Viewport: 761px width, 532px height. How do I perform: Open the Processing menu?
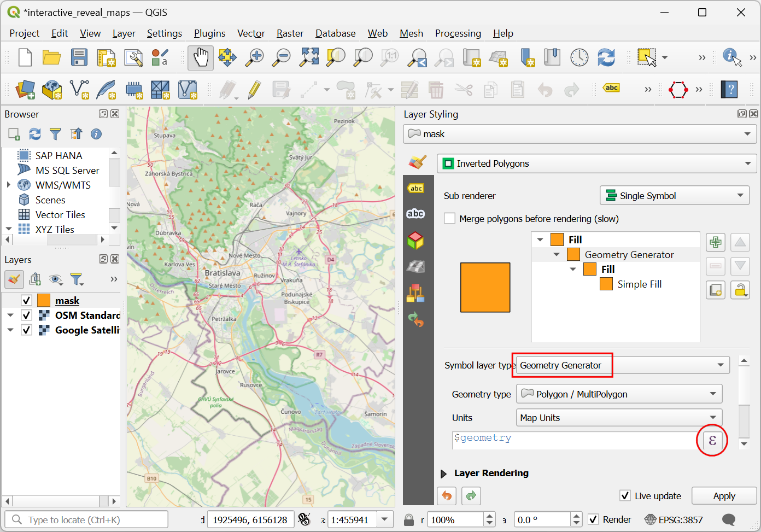[458, 33]
